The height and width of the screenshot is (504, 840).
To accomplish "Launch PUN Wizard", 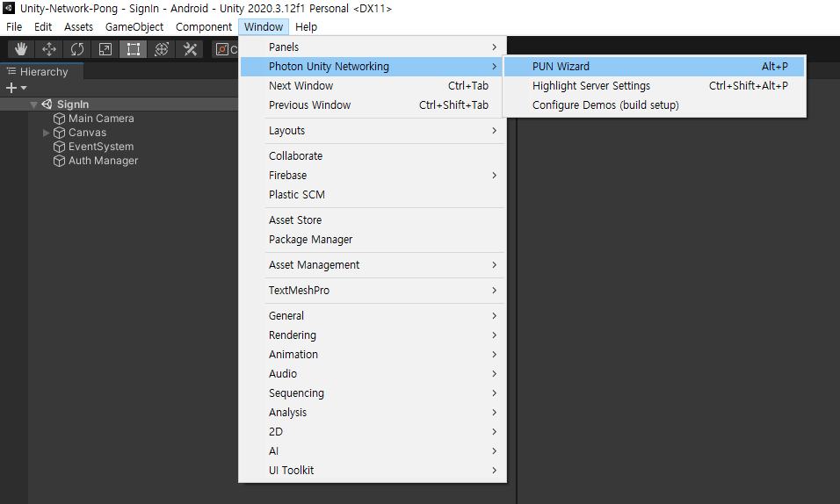I will [x=654, y=67].
